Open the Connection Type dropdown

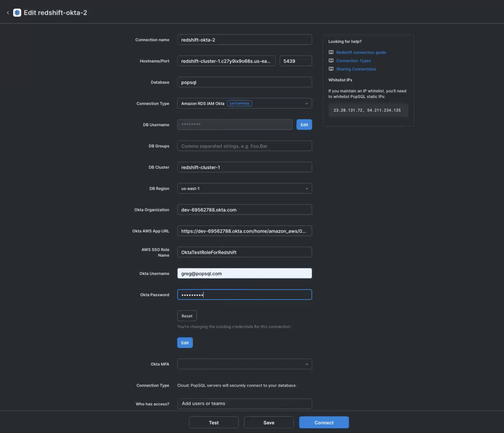[245, 103]
